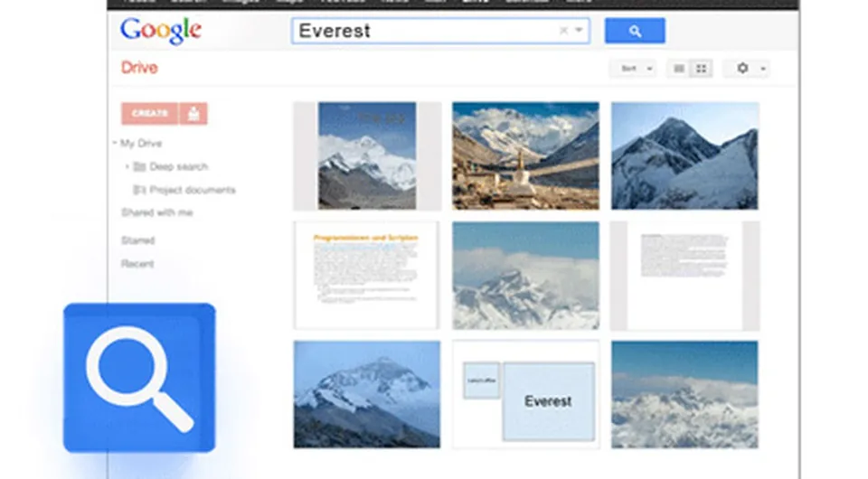The image size is (868, 479).
Task: Clear the Everest search text with the X
Action: (563, 31)
